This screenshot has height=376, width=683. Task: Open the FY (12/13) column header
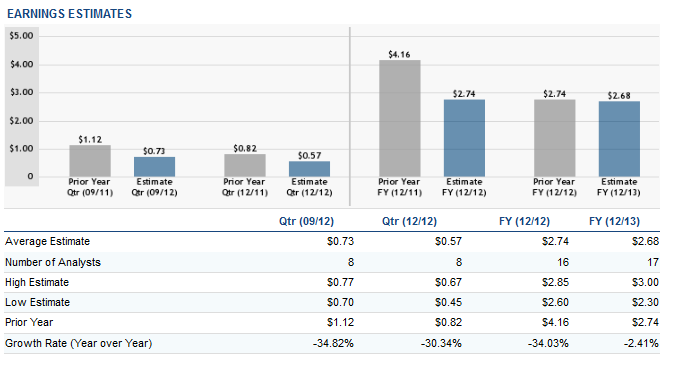[x=615, y=221]
